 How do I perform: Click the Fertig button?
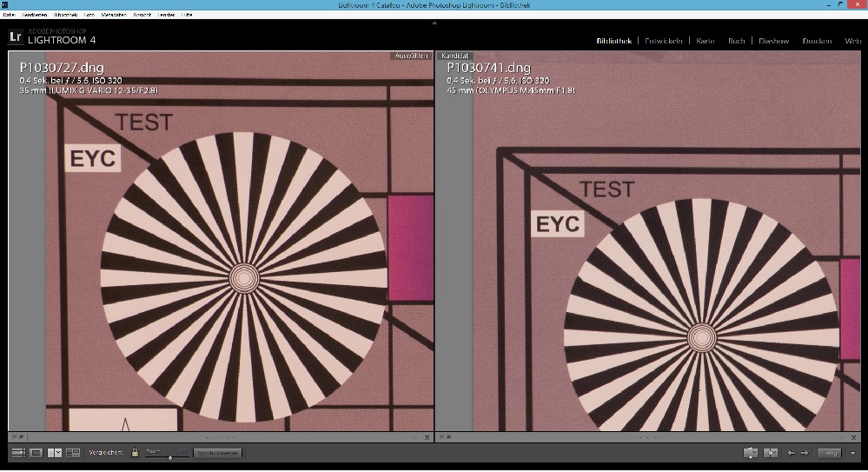click(x=830, y=453)
